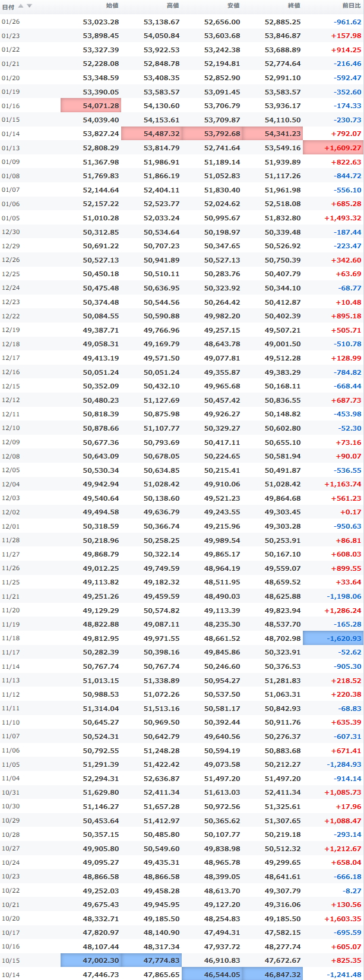Click the highlighted change +1,609.27
364x980 pixels.
pos(333,148)
